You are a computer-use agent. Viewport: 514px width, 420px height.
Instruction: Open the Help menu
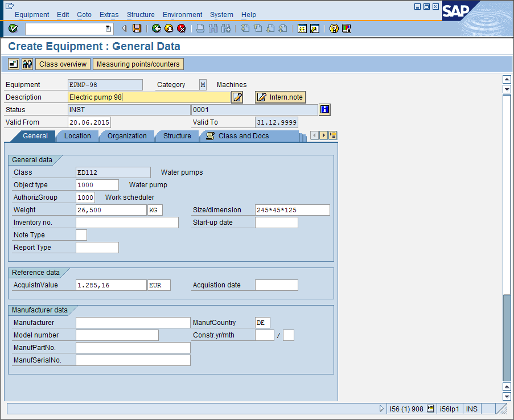click(x=249, y=15)
